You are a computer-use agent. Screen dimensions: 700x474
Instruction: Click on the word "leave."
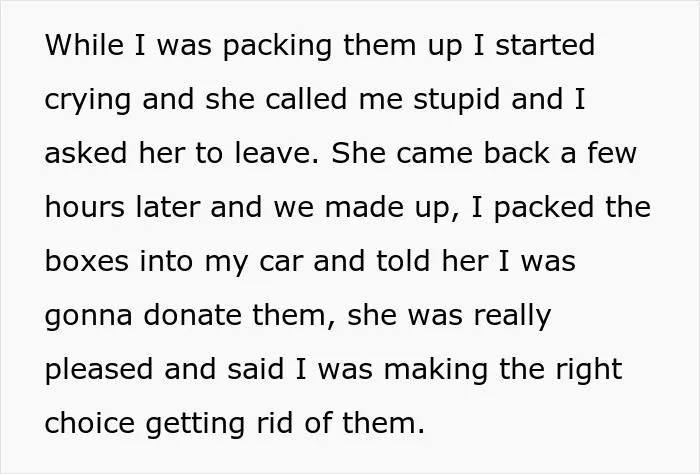tap(277, 153)
